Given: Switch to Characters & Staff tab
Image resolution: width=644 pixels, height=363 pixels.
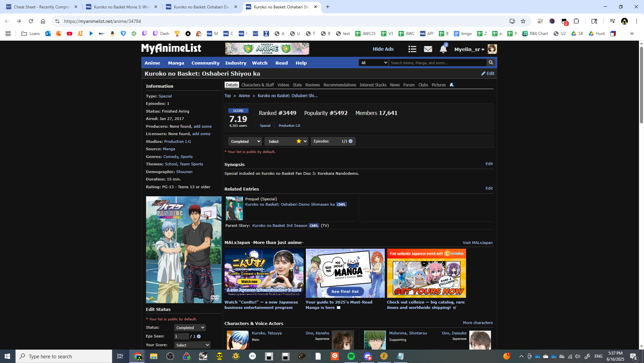Looking at the screenshot, I should (258, 85).
